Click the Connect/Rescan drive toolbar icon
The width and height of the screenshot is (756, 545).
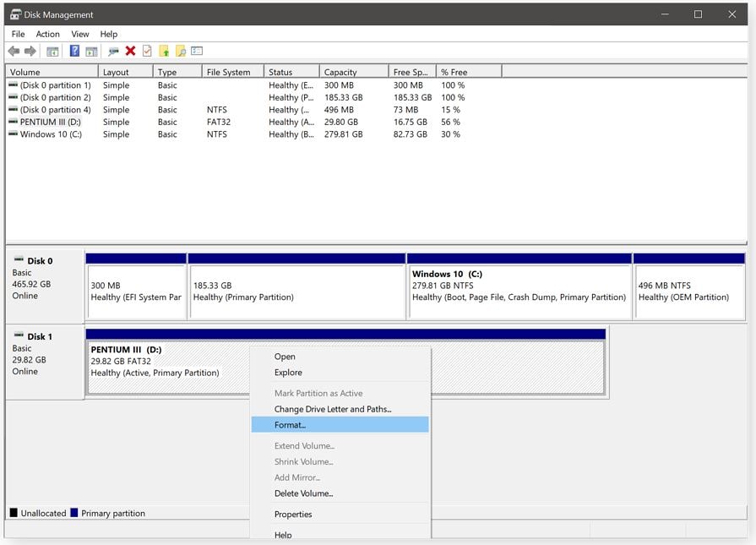pos(113,52)
